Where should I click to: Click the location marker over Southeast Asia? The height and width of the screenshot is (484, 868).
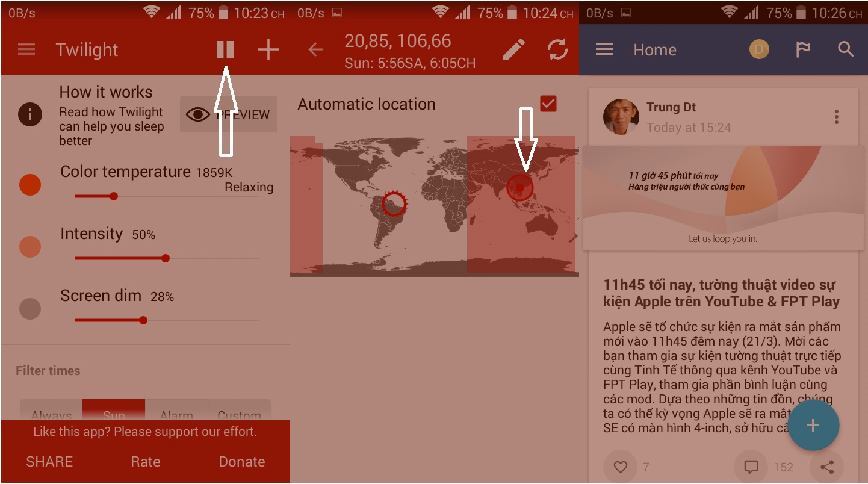520,187
